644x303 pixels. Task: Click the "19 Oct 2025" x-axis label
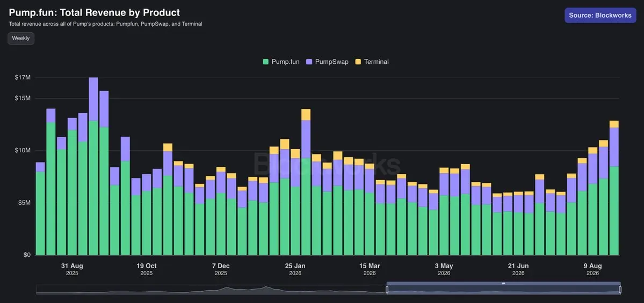pos(146,269)
